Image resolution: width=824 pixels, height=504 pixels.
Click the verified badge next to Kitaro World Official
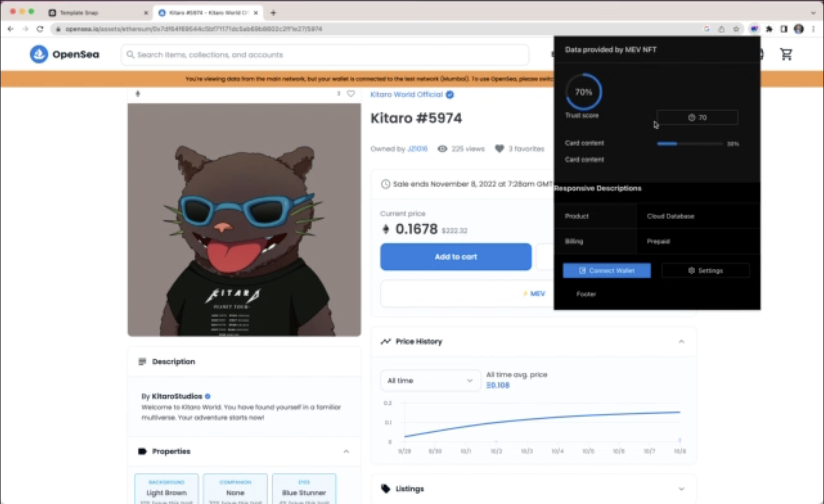click(x=450, y=95)
